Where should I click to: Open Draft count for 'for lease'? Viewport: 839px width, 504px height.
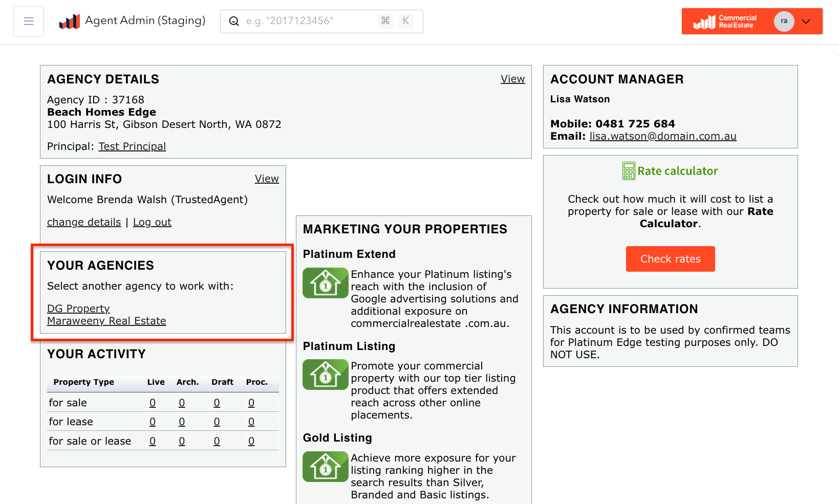tap(217, 422)
